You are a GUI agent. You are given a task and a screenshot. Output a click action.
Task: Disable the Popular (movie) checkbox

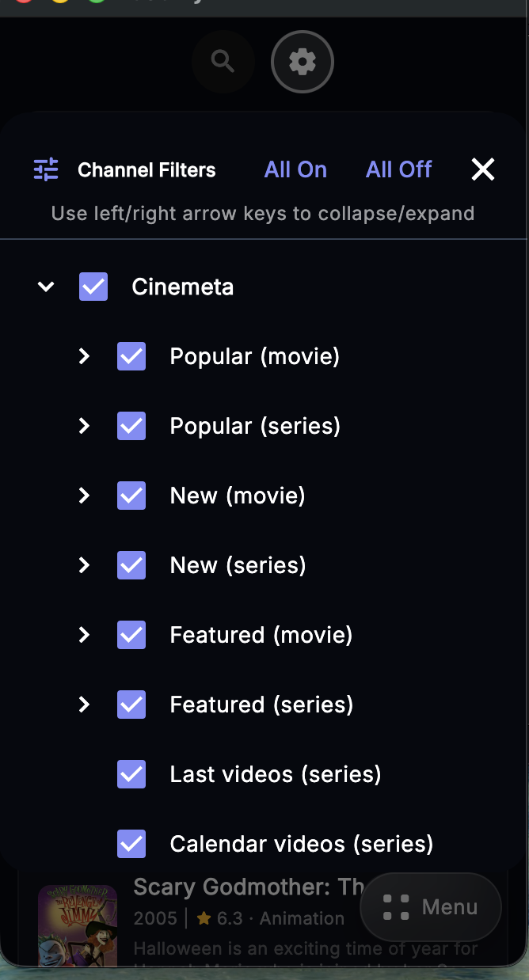(x=131, y=356)
